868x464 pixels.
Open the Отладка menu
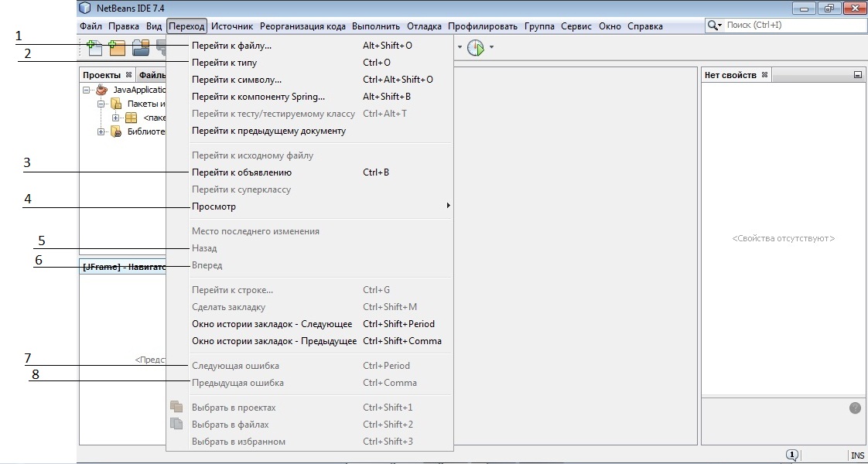[x=424, y=26]
